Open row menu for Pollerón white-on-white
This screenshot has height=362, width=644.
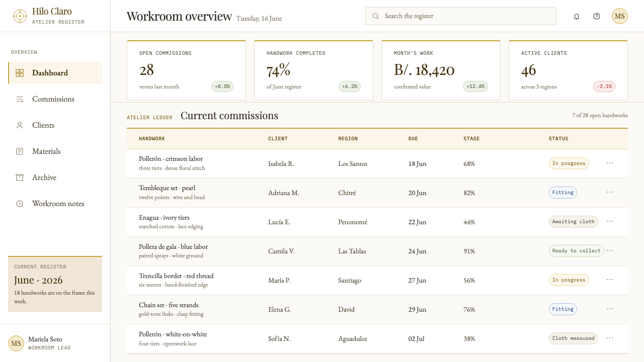click(x=610, y=338)
